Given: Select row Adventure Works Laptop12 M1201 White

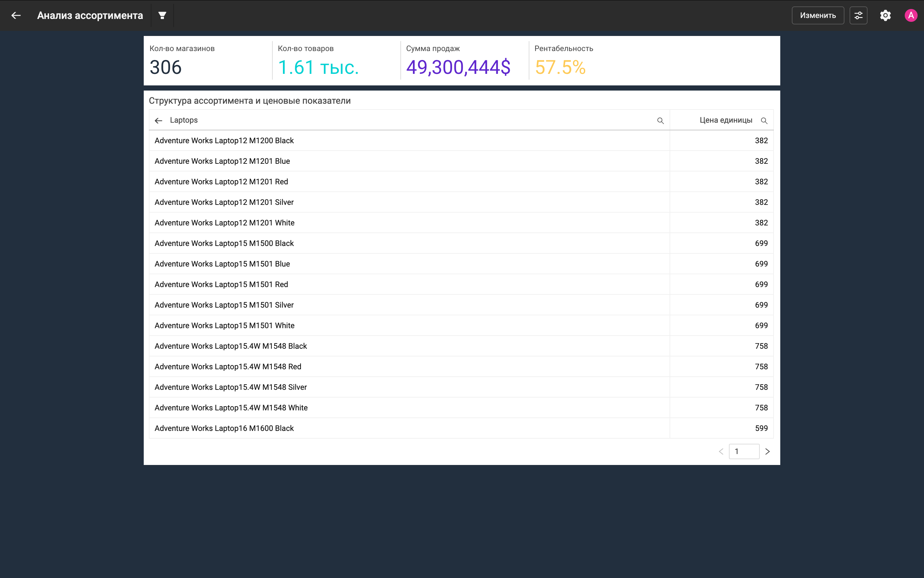Looking at the screenshot, I should click(461, 223).
